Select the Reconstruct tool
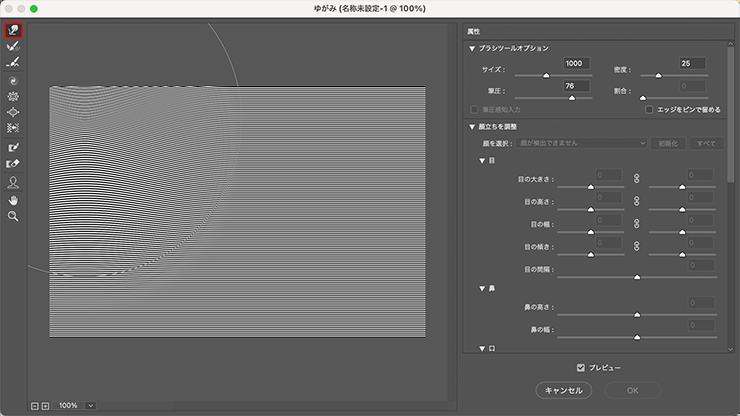The height and width of the screenshot is (416, 740). pyautogui.click(x=14, y=46)
